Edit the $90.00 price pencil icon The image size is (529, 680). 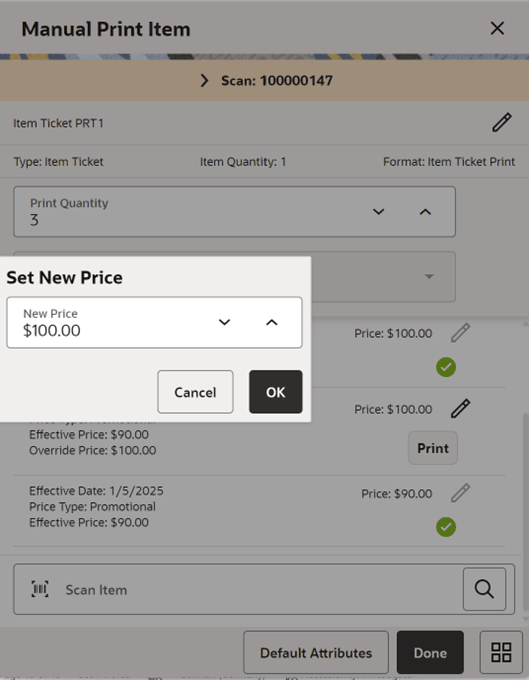point(460,493)
